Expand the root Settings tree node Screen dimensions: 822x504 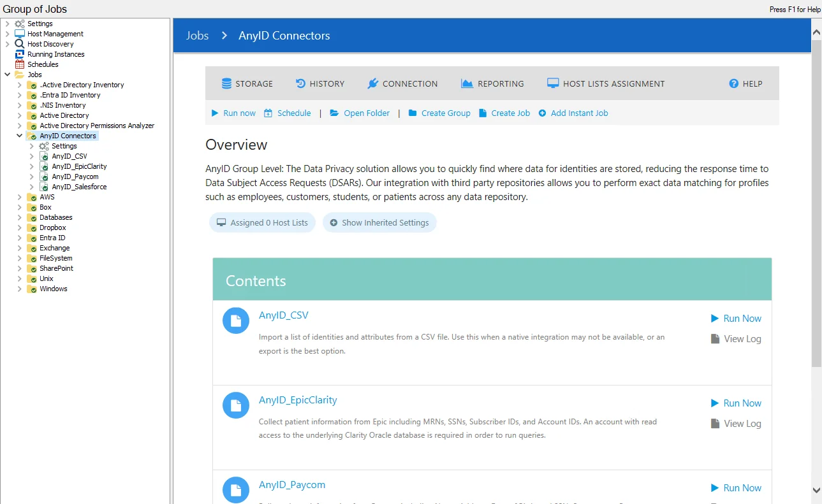8,24
